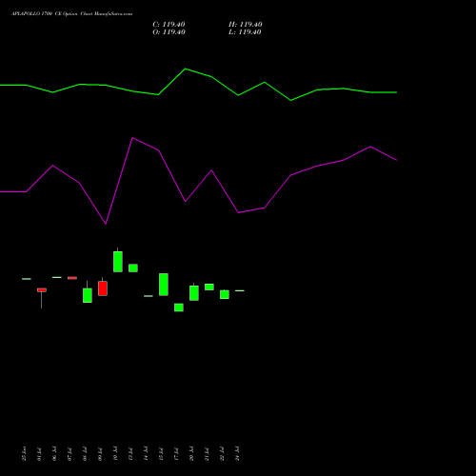Click the flat doji candle for 14 Jul
This screenshot has width=476, height=476.
[x=149, y=296]
